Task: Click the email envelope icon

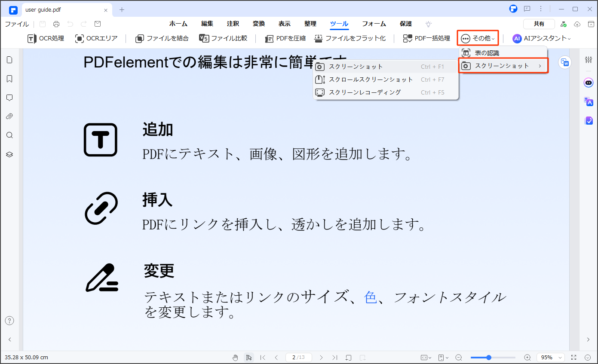Action: coord(98,24)
